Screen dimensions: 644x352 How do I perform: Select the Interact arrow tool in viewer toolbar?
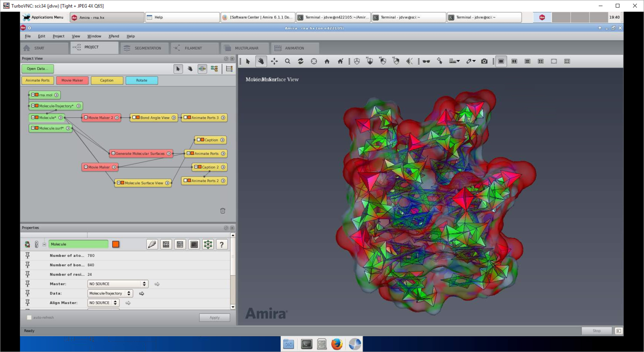point(248,61)
